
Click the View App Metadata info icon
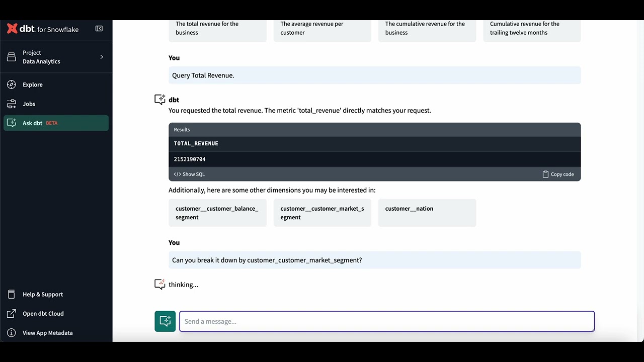pyautogui.click(x=11, y=332)
